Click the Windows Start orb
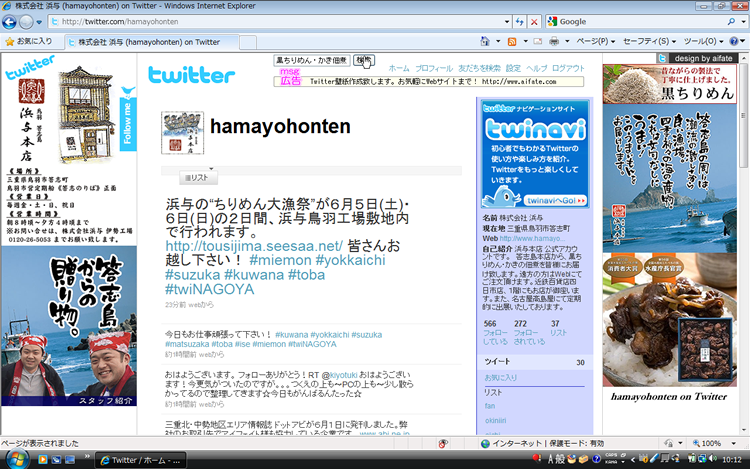 pyautogui.click(x=17, y=460)
